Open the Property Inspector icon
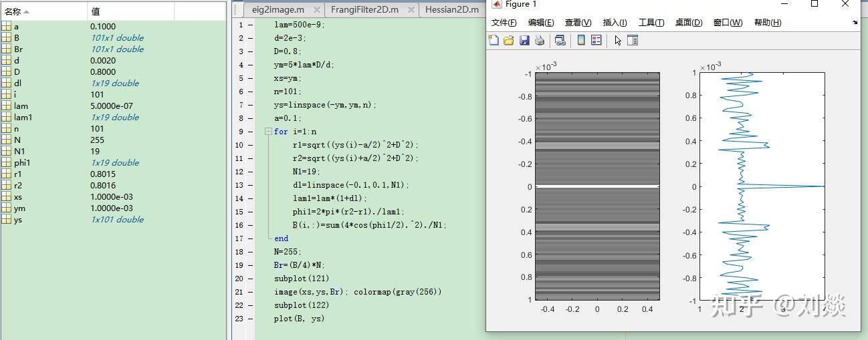Screen dimensions: 868x340 click(x=633, y=41)
